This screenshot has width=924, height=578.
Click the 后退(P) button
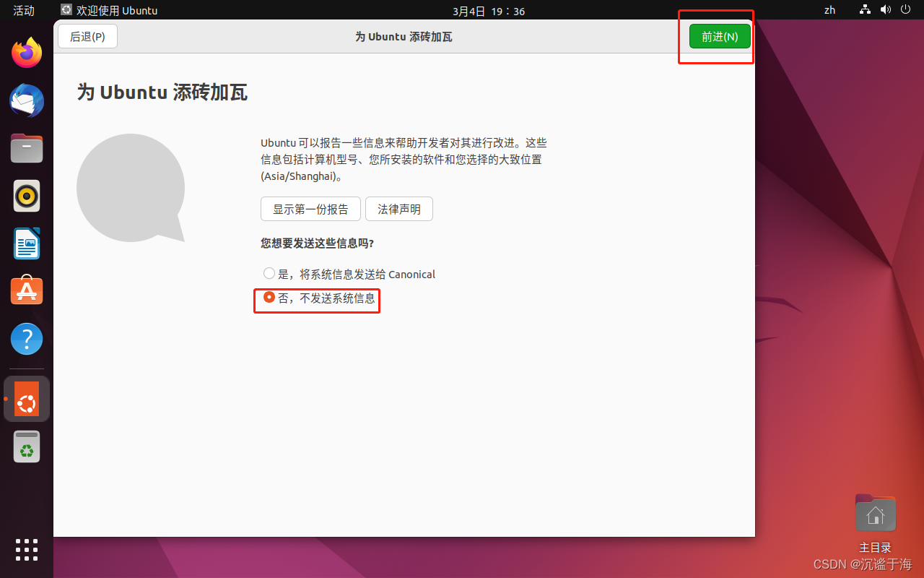click(x=87, y=36)
